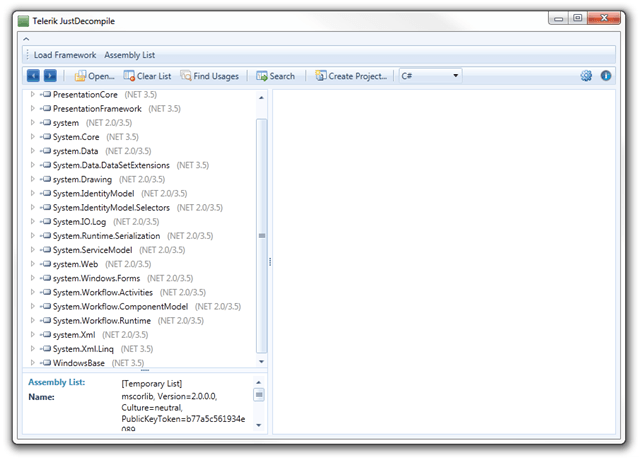The image size is (640, 460).
Task: Click the assembly tree scroll-up arrow
Action: click(x=261, y=98)
